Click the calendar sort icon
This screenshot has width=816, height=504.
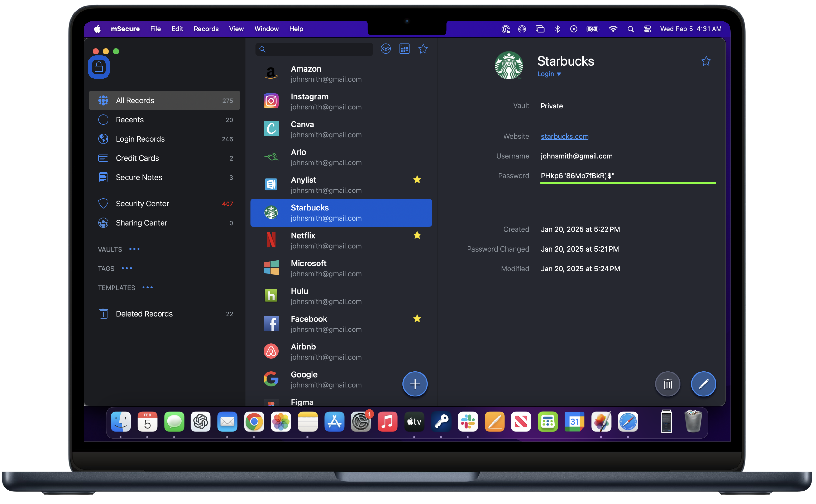404,49
